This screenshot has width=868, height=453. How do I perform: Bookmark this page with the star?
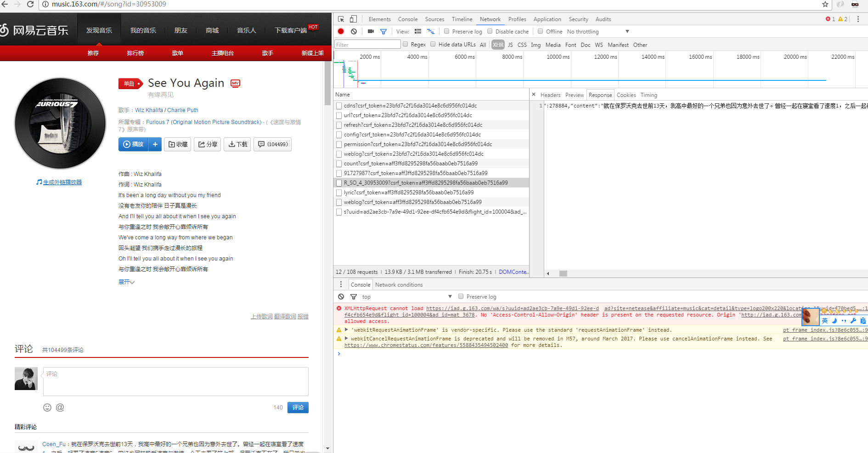[x=825, y=4]
